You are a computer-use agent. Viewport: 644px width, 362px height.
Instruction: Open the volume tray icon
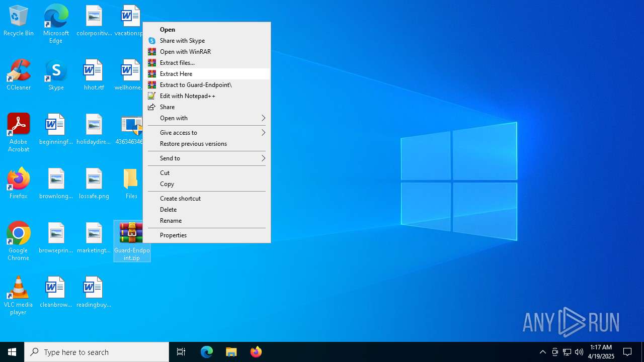579,352
